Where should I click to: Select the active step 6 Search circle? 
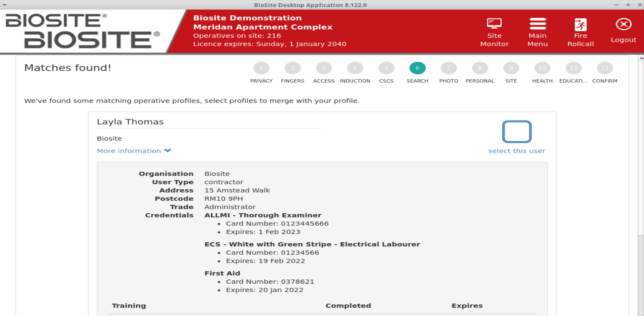pos(417,68)
